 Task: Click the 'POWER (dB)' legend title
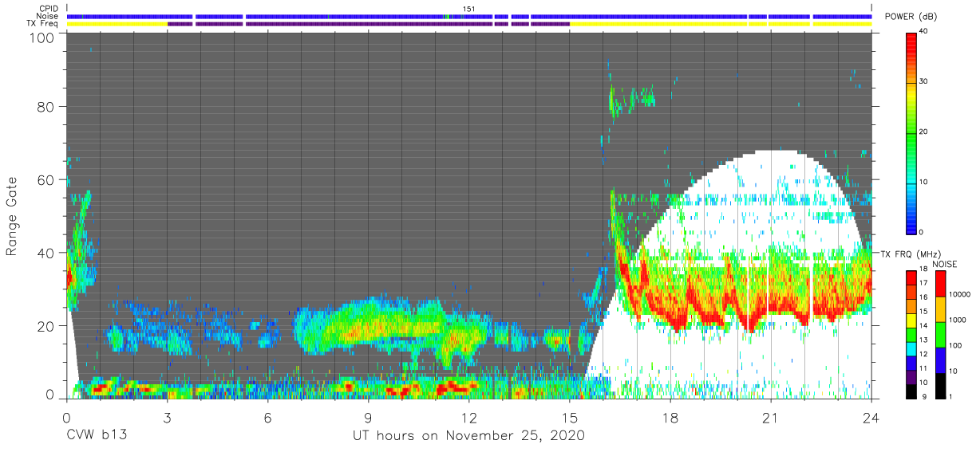911,17
